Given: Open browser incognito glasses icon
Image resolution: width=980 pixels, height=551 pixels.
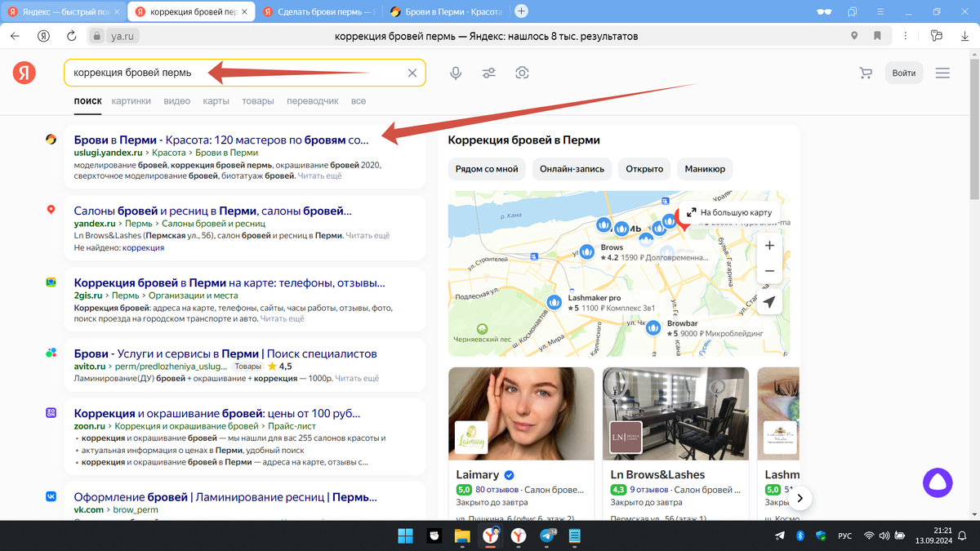Looking at the screenshot, I should pos(826,11).
